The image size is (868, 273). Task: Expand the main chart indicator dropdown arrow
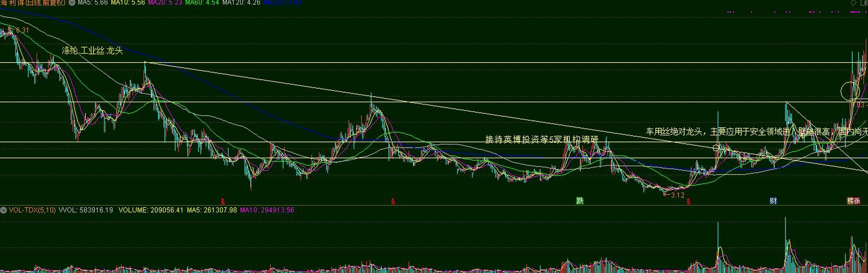[72, 3]
